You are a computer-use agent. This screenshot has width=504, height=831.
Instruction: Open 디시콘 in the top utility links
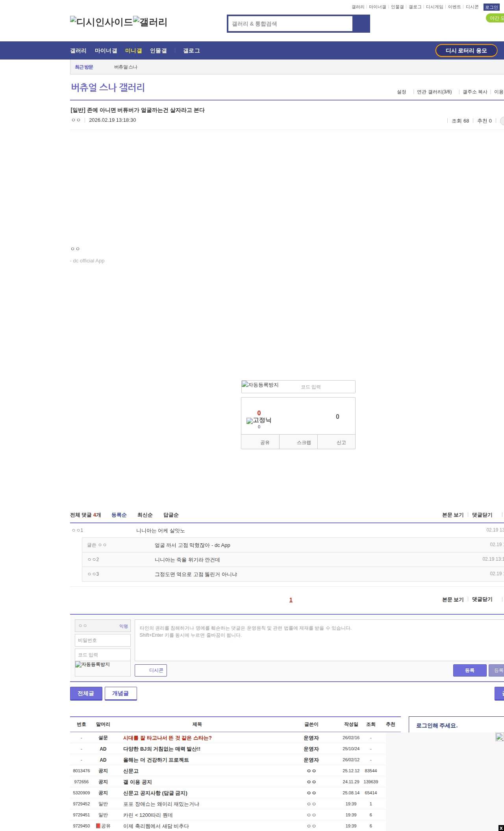pos(472,7)
